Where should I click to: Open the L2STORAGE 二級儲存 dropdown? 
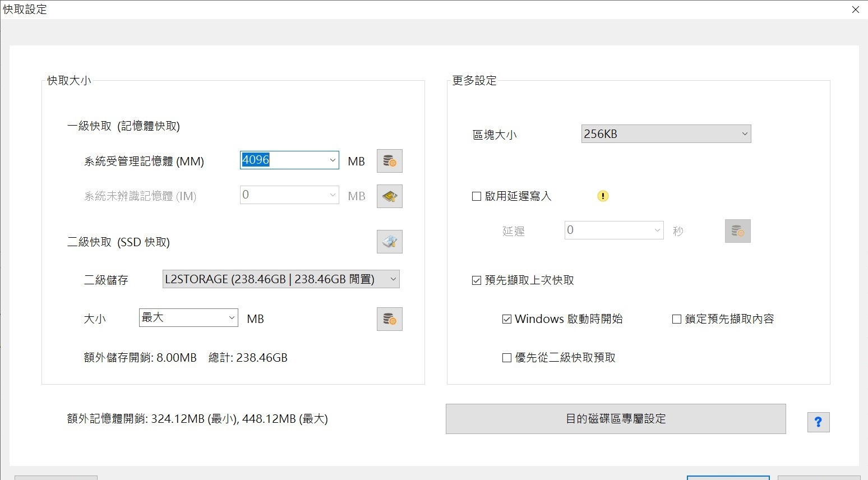pyautogui.click(x=393, y=279)
